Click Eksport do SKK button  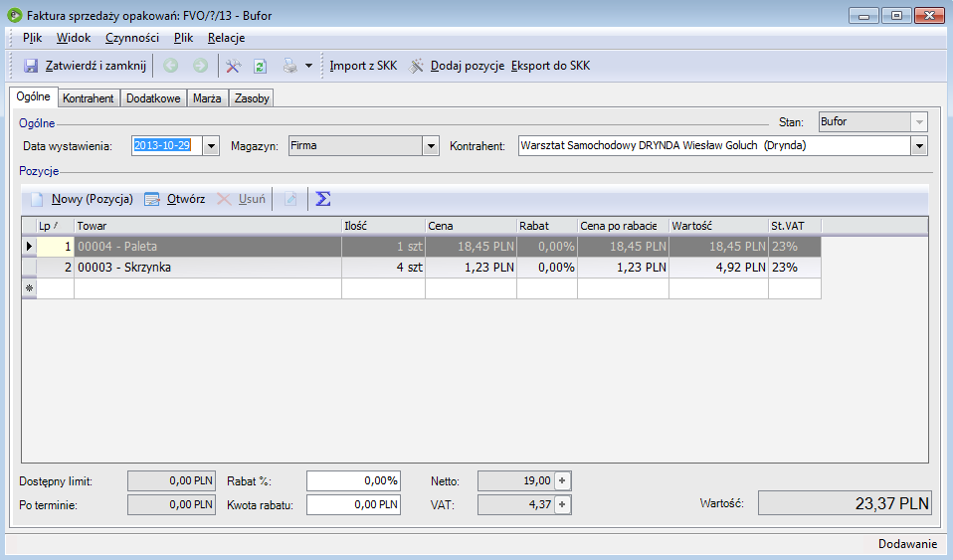click(551, 66)
